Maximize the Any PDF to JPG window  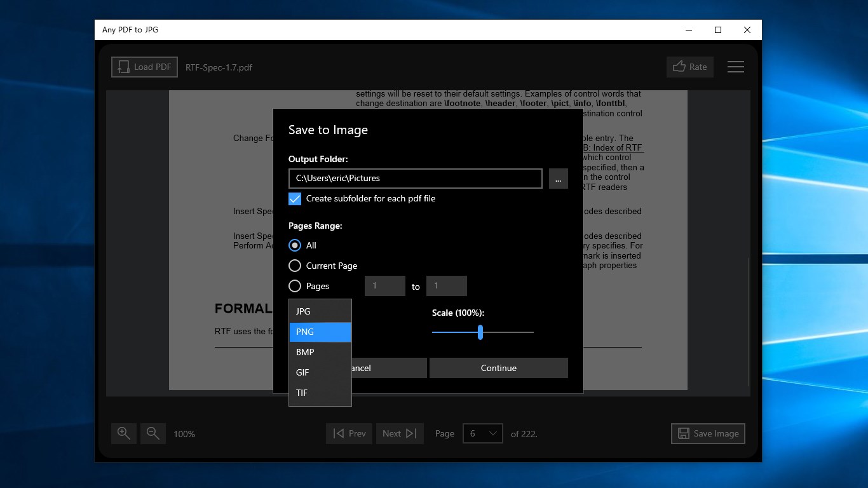(718, 30)
